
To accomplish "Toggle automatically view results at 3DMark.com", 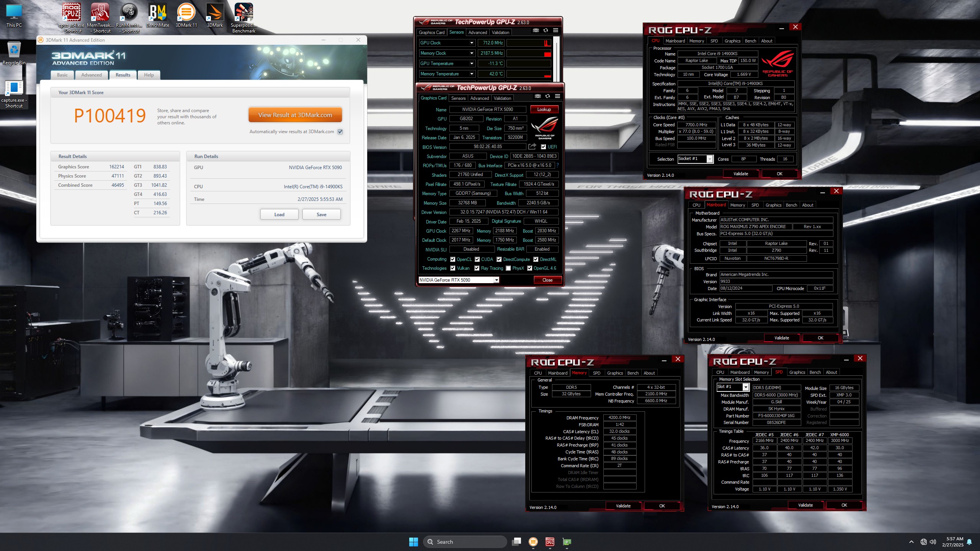I will (x=340, y=132).
